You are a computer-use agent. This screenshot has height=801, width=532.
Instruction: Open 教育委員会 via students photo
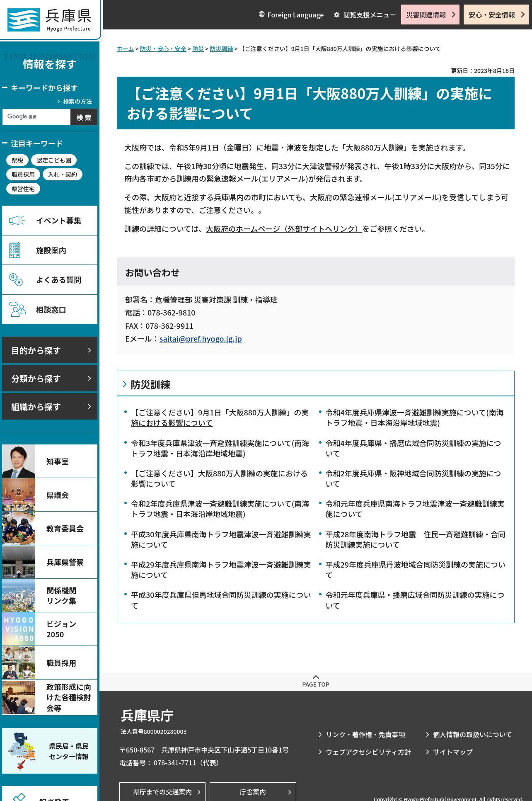19,529
